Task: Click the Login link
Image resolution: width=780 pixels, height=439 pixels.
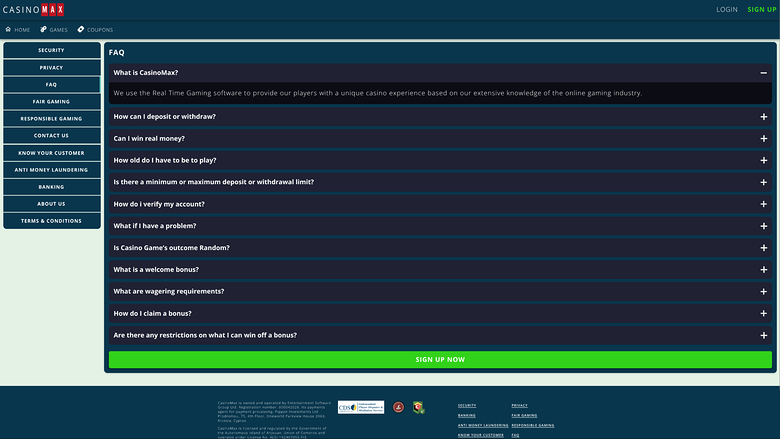Action: pyautogui.click(x=727, y=9)
